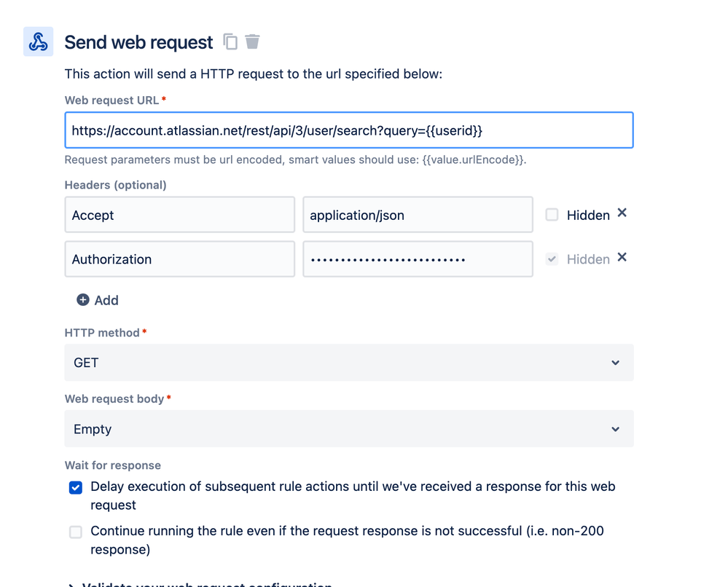This screenshot has height=587, width=728.
Task: Click the masked Authorization value field
Action: pos(418,259)
